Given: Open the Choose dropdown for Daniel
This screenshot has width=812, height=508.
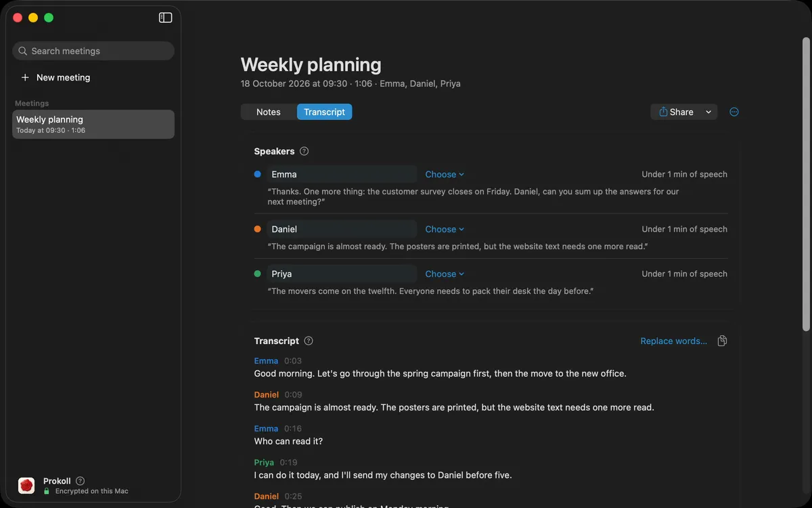Looking at the screenshot, I should (445, 229).
